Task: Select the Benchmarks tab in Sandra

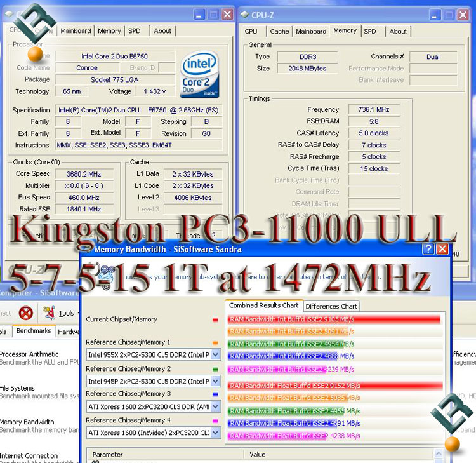Action: [x=34, y=331]
